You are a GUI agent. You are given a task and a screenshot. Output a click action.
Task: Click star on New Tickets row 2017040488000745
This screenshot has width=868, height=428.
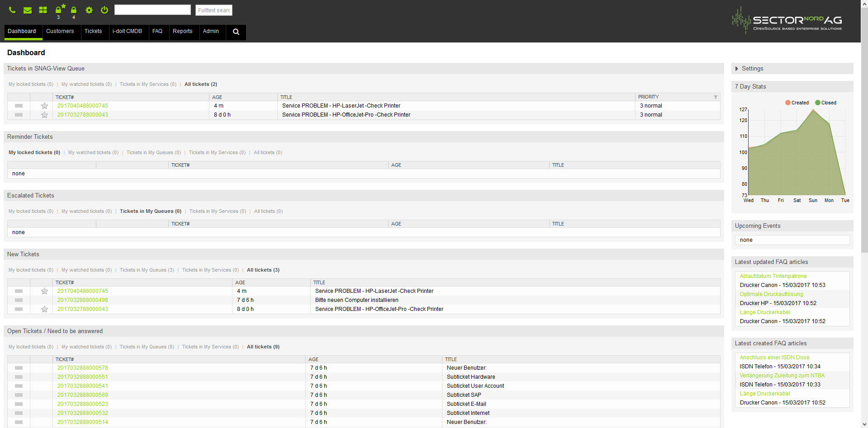pyautogui.click(x=44, y=291)
